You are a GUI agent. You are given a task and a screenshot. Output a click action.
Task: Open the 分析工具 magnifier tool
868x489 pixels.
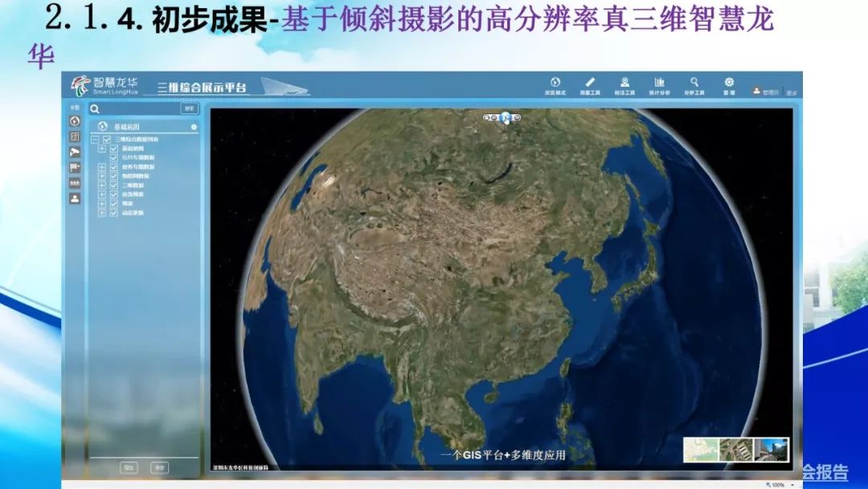tap(694, 86)
